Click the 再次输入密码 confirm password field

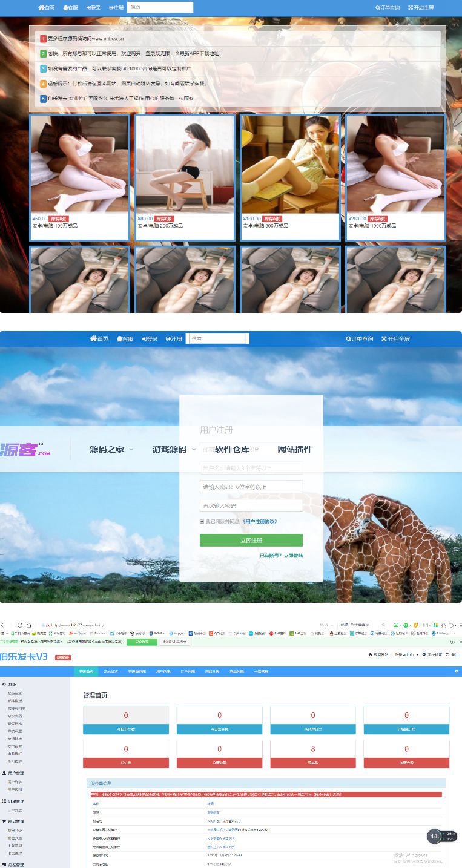coord(251,505)
